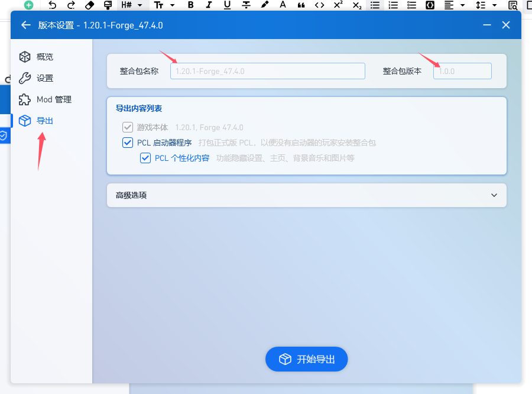The height and width of the screenshot is (394, 532).
Task: Minimize the 版本设置 window
Action: tap(486, 25)
